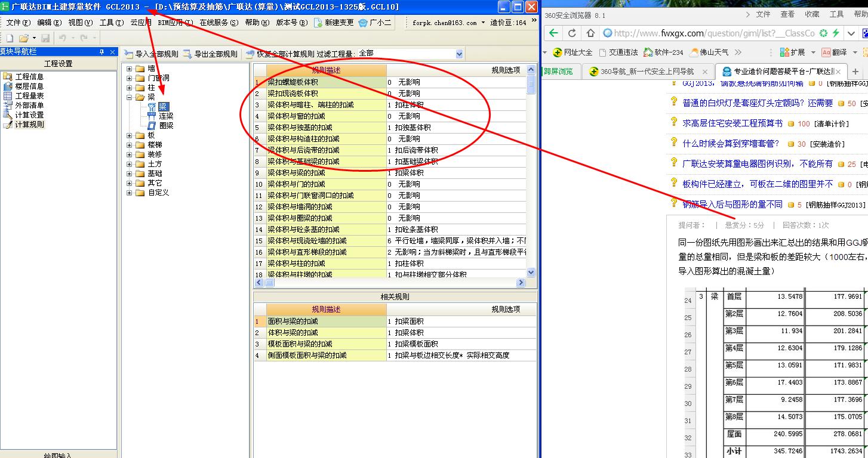This screenshot has width=868, height=458.
Task: Collapse the 梁 tree folder
Action: (129, 97)
